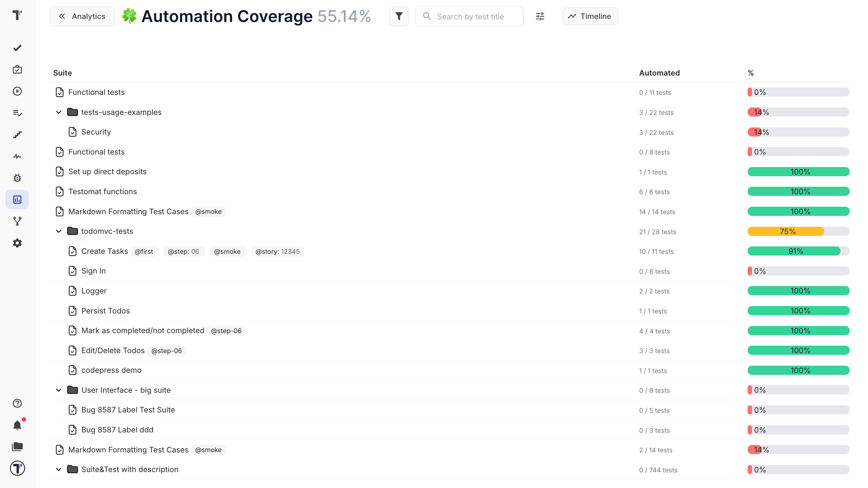Viewport: 868px width, 488px height.
Task: Click @step-06 tag on Mark as completed
Action: coord(226,331)
